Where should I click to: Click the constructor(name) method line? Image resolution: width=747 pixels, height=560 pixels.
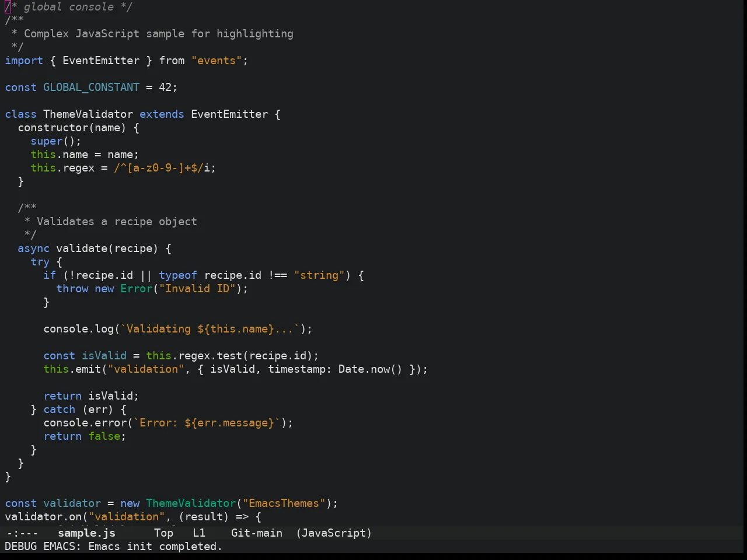[x=79, y=128]
